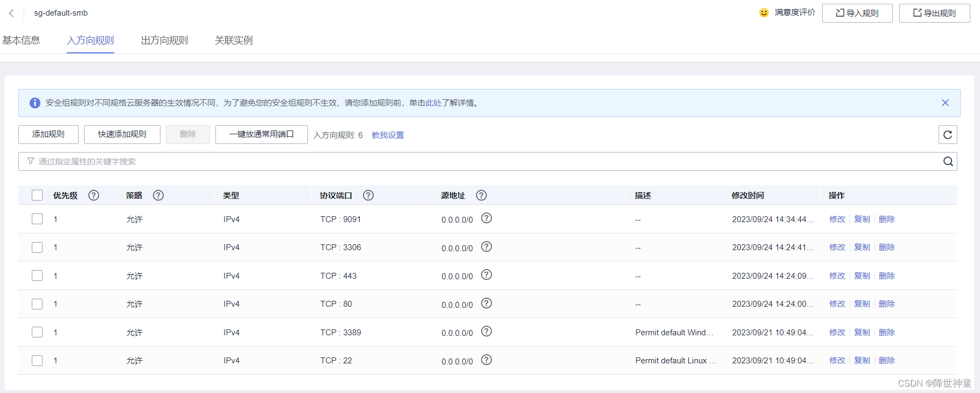This screenshot has width=980, height=393.
Task: Switch to the 关联实例 tab
Action: click(234, 40)
